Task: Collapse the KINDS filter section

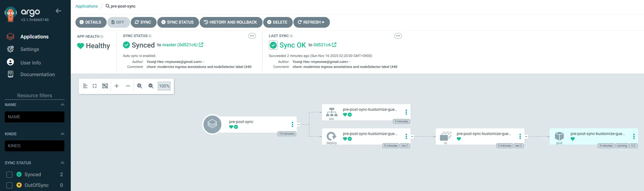Action: (62, 134)
